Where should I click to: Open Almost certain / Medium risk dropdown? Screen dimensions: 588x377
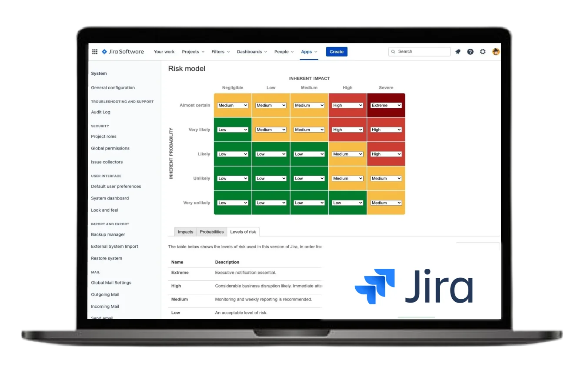[309, 105]
